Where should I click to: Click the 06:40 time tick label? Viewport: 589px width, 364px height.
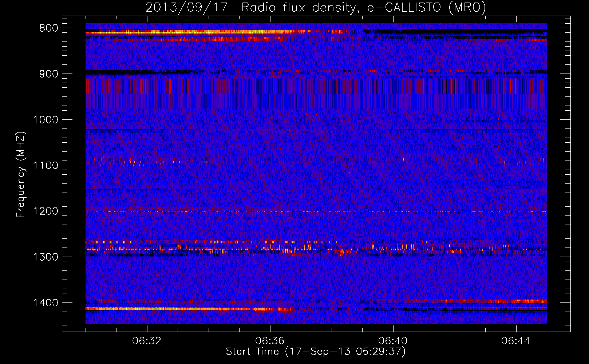click(393, 341)
